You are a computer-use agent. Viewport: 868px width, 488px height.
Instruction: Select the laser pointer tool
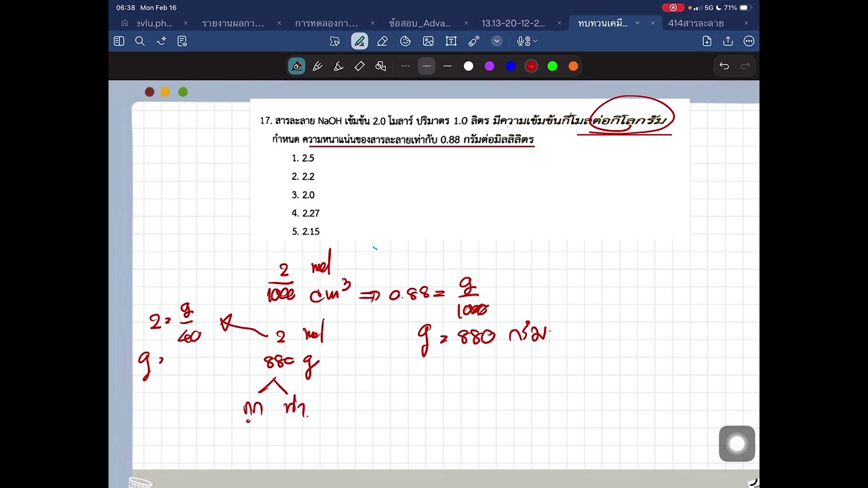click(474, 41)
